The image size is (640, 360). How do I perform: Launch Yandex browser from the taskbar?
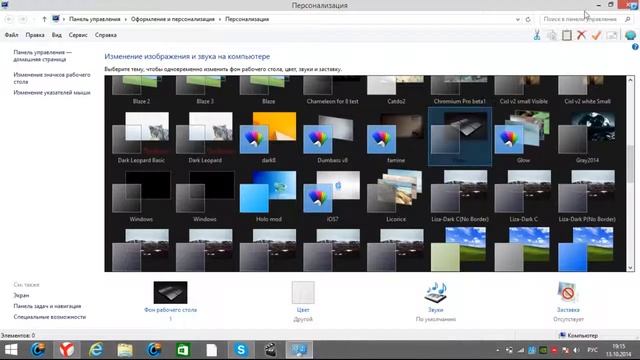pos(67,350)
